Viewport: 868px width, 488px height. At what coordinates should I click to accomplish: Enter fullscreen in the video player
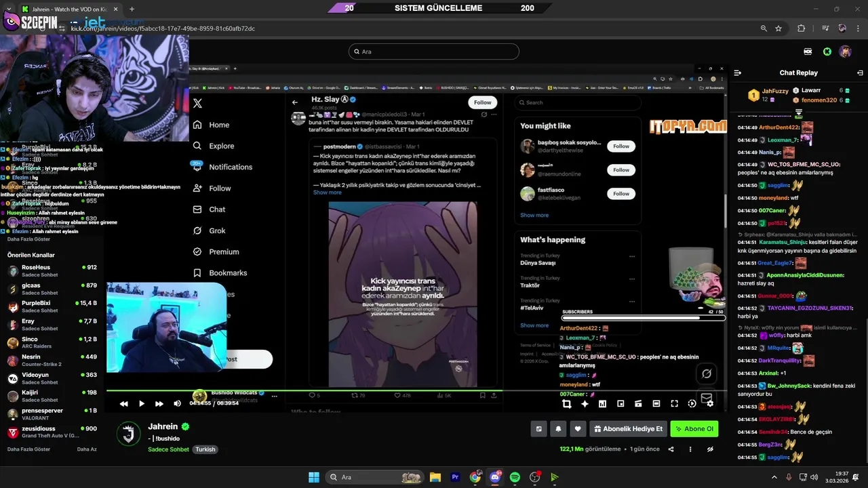(x=674, y=404)
